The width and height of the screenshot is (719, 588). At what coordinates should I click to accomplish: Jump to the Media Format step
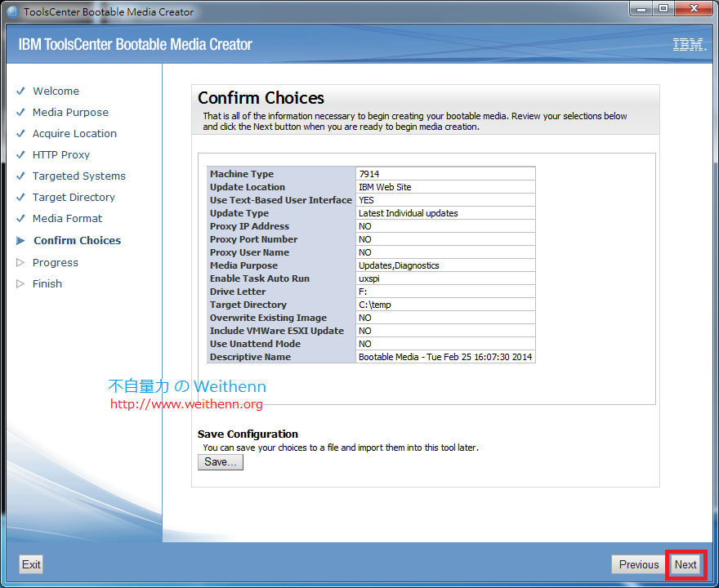pyautogui.click(x=67, y=219)
